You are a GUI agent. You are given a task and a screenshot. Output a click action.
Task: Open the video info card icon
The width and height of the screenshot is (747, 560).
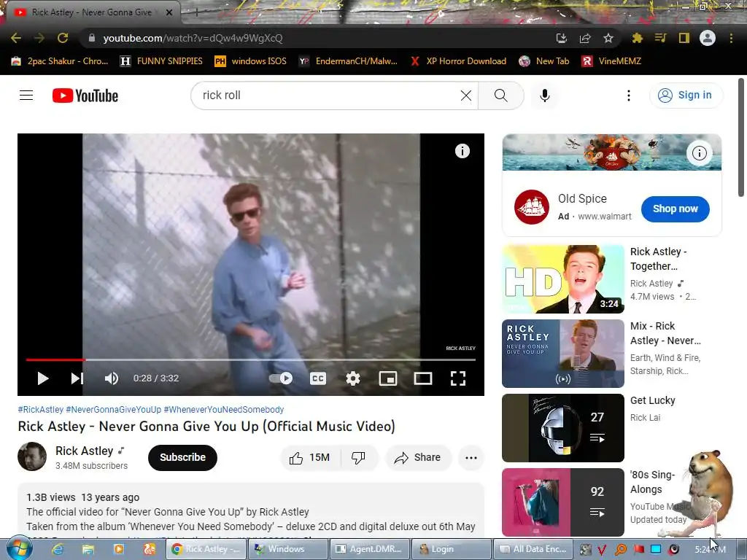tap(462, 151)
